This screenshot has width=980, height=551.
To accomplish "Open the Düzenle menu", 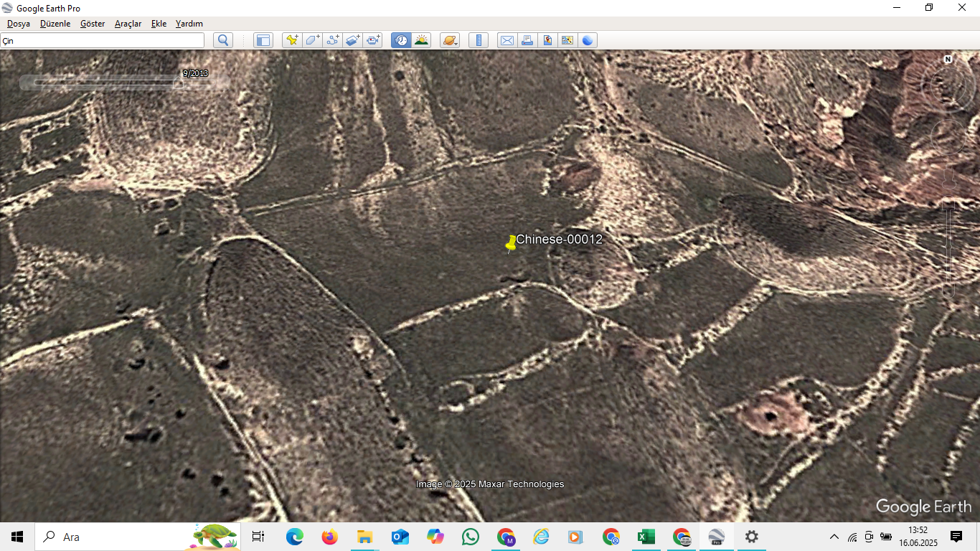I will point(55,24).
